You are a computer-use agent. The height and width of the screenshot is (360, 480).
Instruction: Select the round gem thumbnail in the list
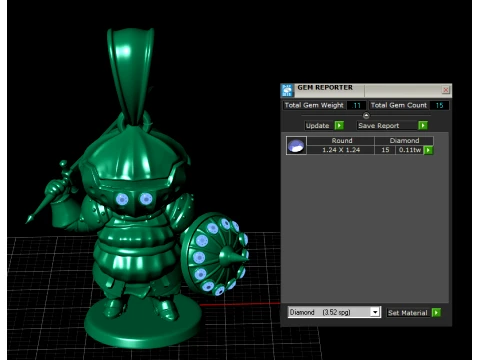pos(296,145)
